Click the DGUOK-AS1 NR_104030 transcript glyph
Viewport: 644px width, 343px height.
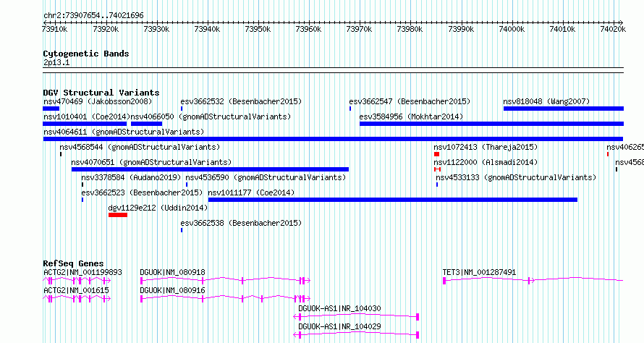point(356,317)
